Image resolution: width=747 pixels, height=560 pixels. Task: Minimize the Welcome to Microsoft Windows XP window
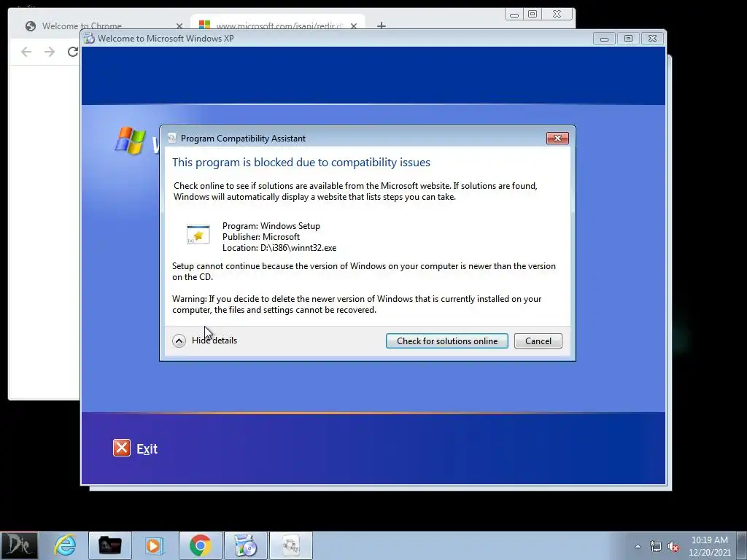(x=604, y=39)
